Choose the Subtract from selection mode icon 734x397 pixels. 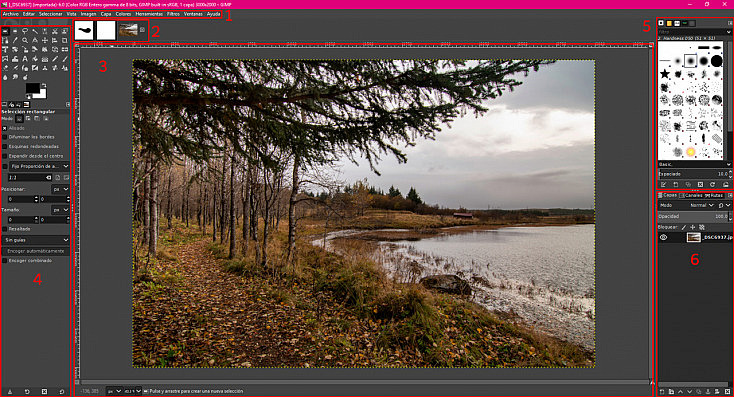pyautogui.click(x=37, y=118)
